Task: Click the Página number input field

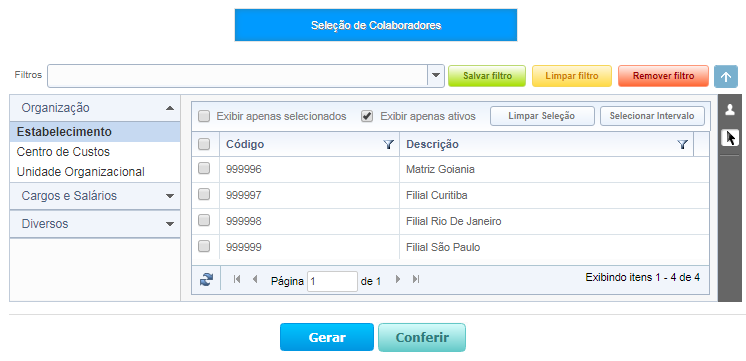Action: (x=332, y=281)
